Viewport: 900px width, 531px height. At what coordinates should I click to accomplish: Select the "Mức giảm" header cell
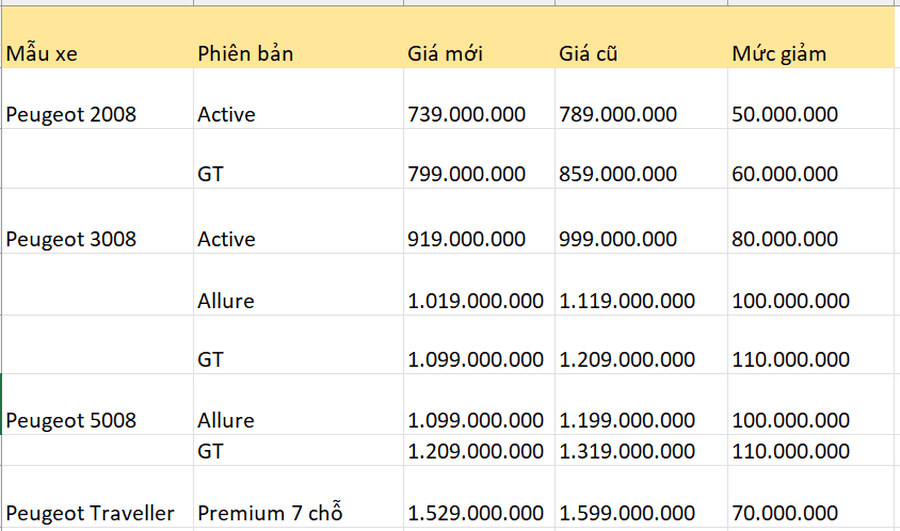coord(779,53)
